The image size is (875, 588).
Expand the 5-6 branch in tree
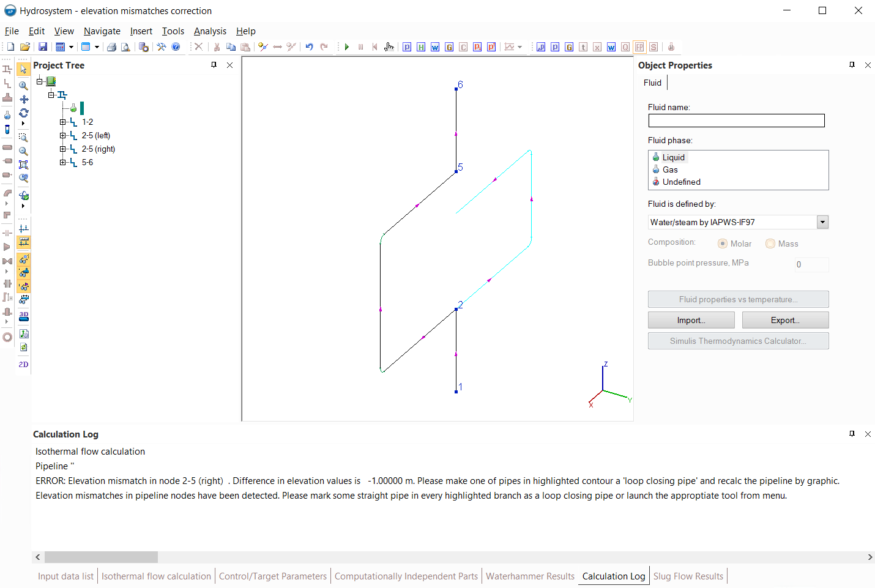coord(62,162)
